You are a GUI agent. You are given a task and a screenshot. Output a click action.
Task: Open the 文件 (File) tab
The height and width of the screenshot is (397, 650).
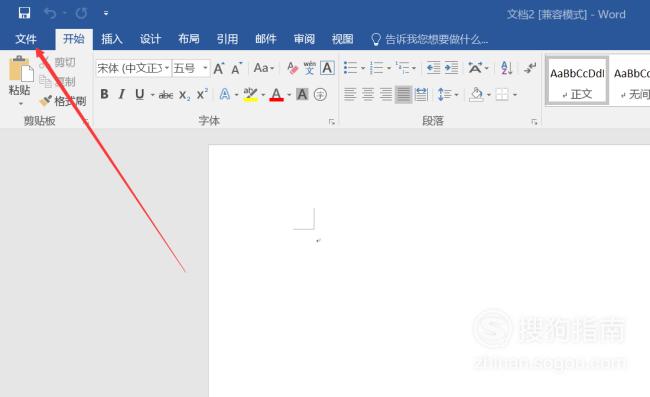pyautogui.click(x=26, y=39)
